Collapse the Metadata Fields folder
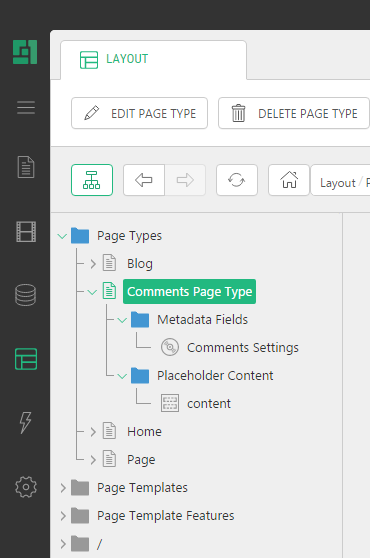The width and height of the screenshot is (370, 558). [x=122, y=320]
